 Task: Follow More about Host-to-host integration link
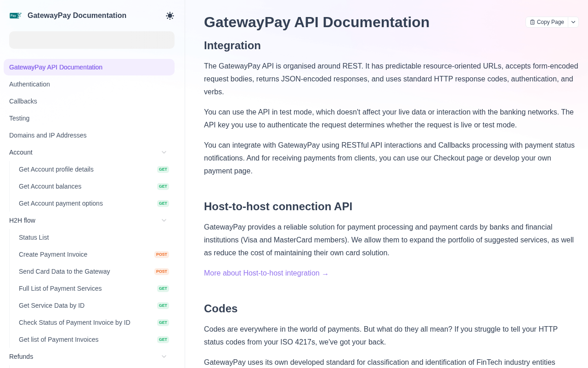tap(266, 273)
